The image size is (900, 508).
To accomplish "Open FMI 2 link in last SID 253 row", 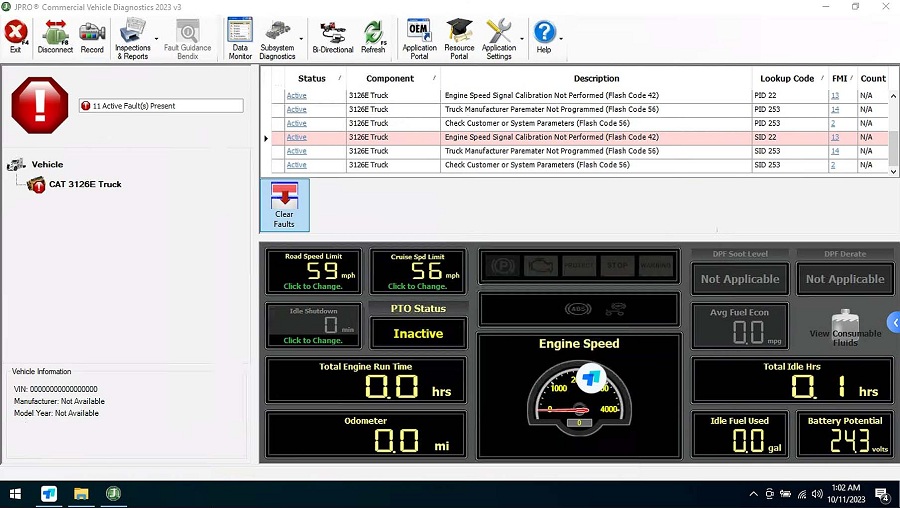I will click(x=833, y=165).
